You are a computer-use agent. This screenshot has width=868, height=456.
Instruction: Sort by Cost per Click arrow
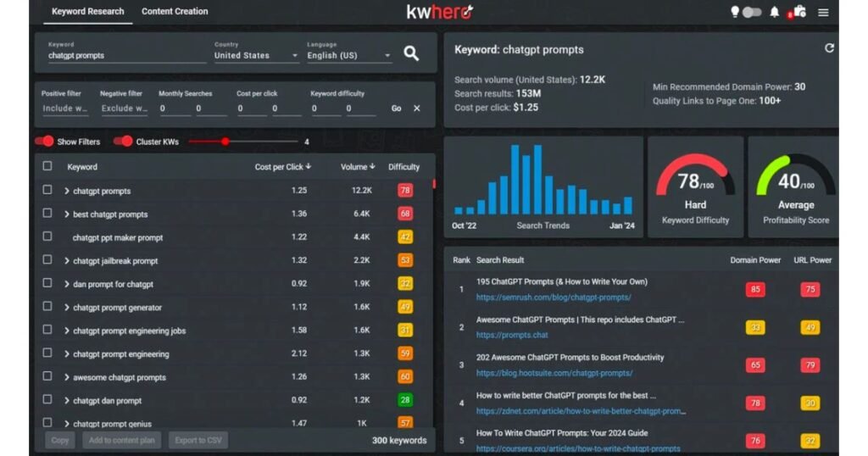[x=309, y=166]
